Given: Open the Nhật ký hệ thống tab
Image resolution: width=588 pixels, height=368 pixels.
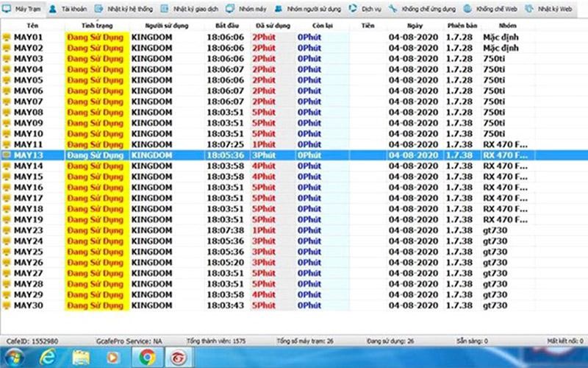Looking at the screenshot, I should [x=123, y=9].
